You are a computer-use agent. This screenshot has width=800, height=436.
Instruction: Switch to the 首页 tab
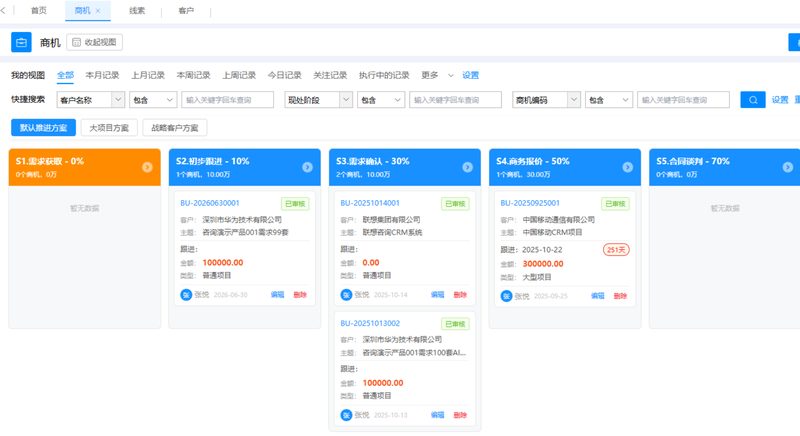coord(39,10)
